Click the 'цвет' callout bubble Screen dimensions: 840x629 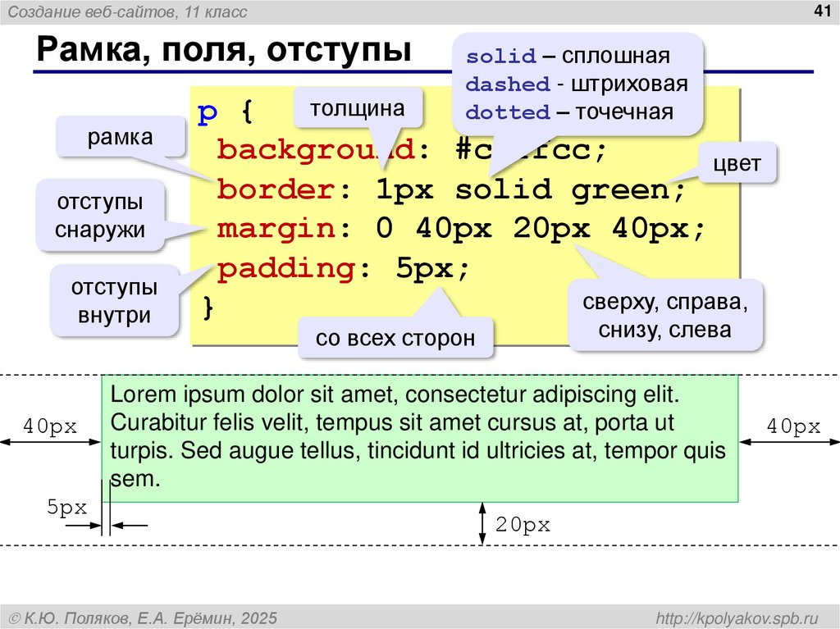(x=737, y=163)
